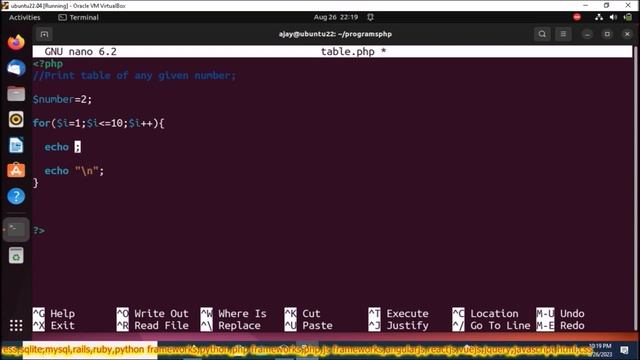Image resolution: width=640 pixels, height=360 pixels.
Task: Click the table.php filename in nano title
Action: [348, 51]
